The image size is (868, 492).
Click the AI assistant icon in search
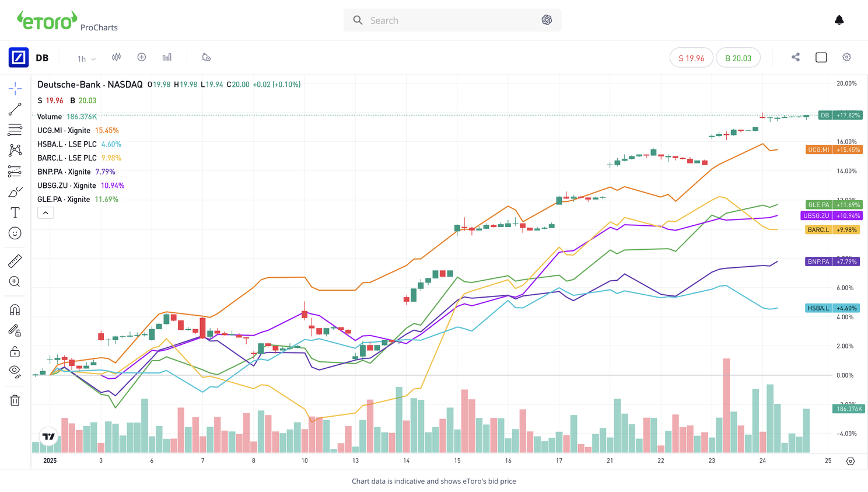tap(547, 20)
